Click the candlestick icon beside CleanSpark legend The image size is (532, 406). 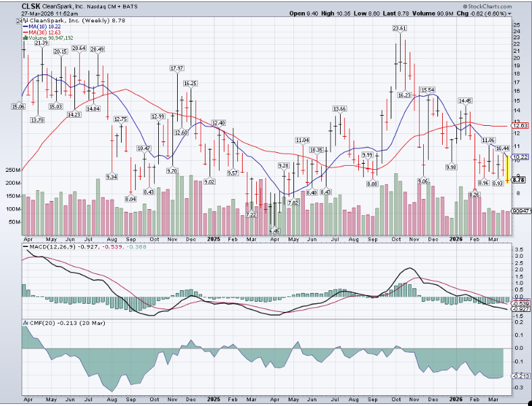pos(24,20)
